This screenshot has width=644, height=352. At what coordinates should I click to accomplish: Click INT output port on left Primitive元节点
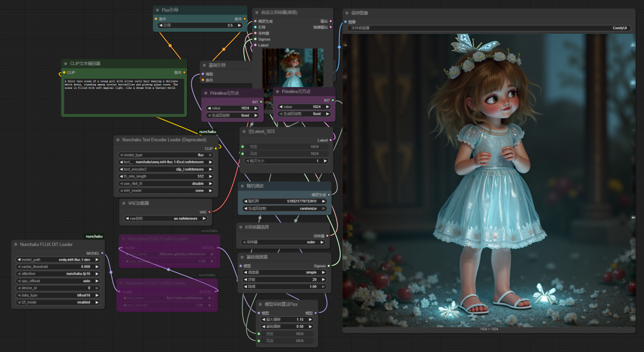tap(261, 102)
